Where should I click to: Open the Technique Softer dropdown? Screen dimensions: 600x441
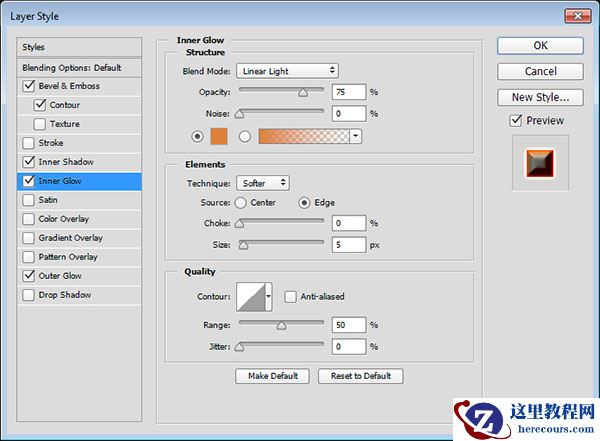(263, 183)
